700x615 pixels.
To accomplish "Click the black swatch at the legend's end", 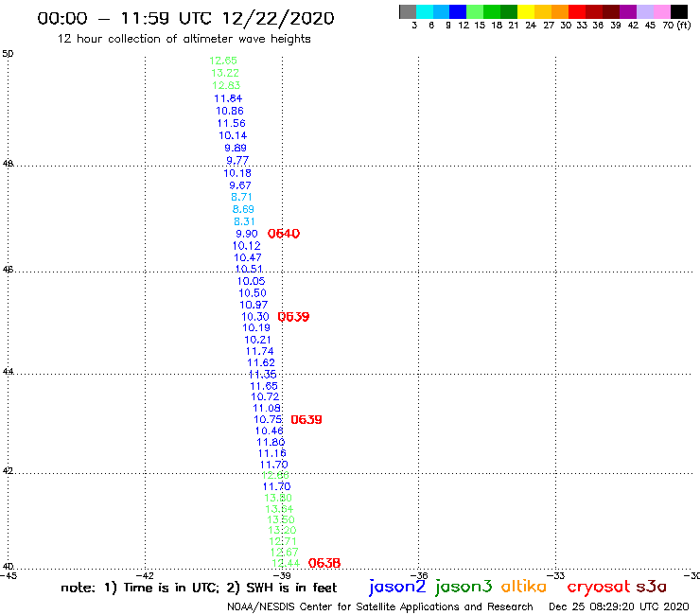I will (x=678, y=11).
